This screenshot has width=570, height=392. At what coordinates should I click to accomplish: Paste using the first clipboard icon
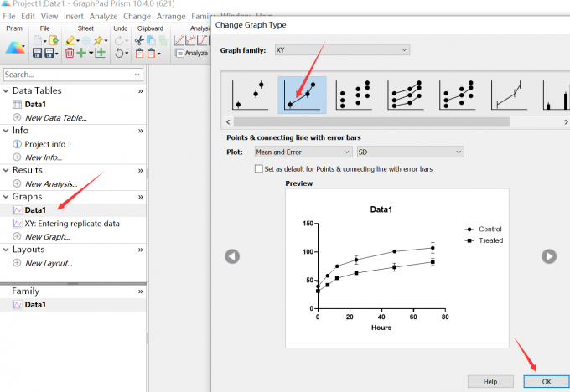139,54
